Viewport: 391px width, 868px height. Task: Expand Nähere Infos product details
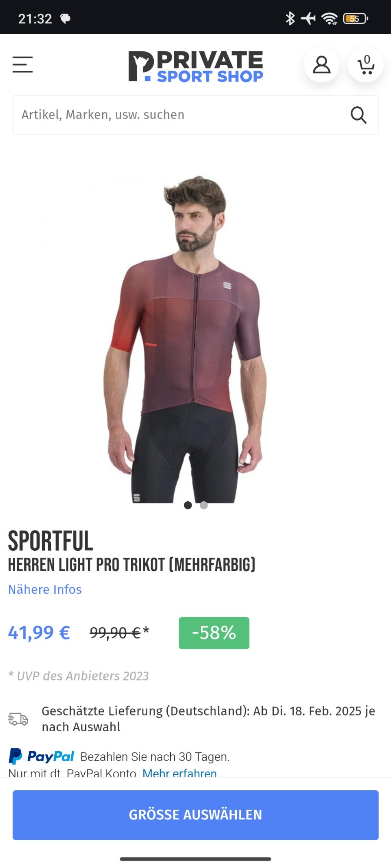[45, 589]
